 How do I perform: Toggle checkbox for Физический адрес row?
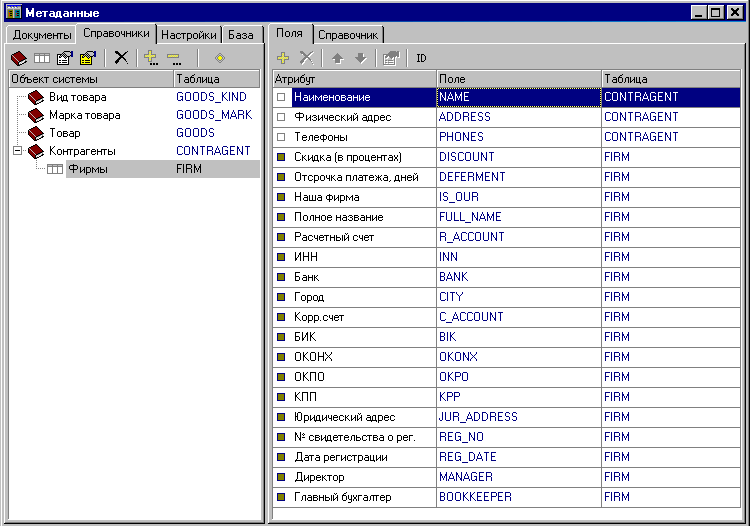click(x=281, y=117)
